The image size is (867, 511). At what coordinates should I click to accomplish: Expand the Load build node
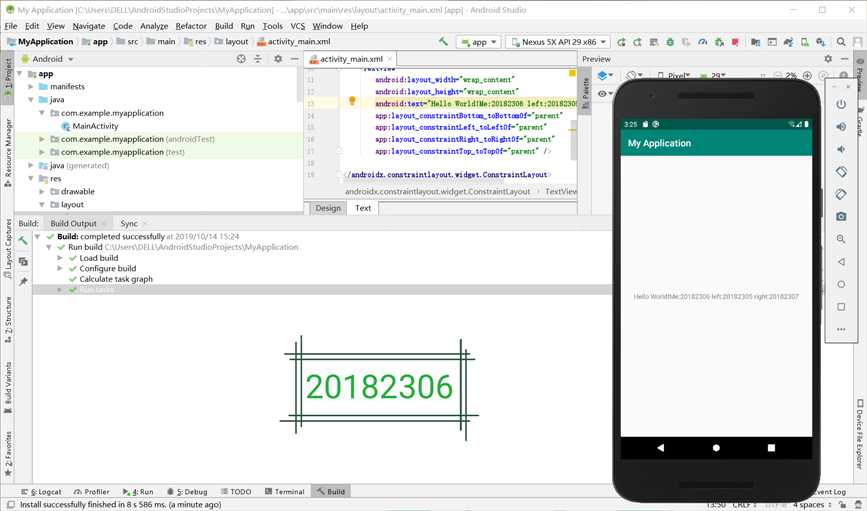pos(60,258)
